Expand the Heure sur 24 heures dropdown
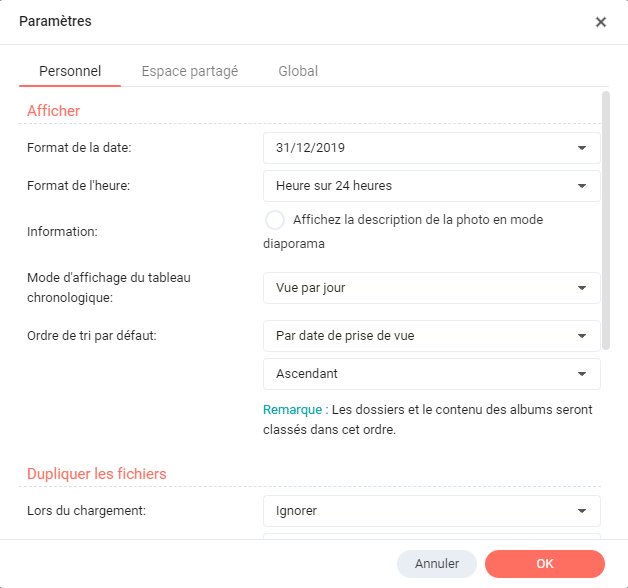This screenshot has width=628, height=588. coord(420,186)
